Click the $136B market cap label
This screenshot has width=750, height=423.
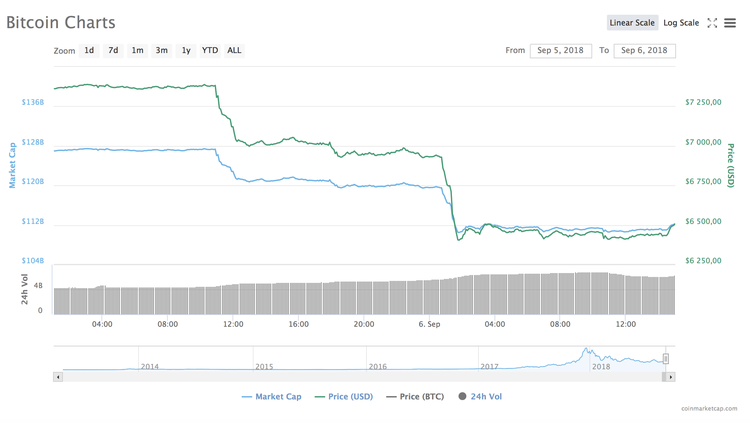click(x=33, y=102)
